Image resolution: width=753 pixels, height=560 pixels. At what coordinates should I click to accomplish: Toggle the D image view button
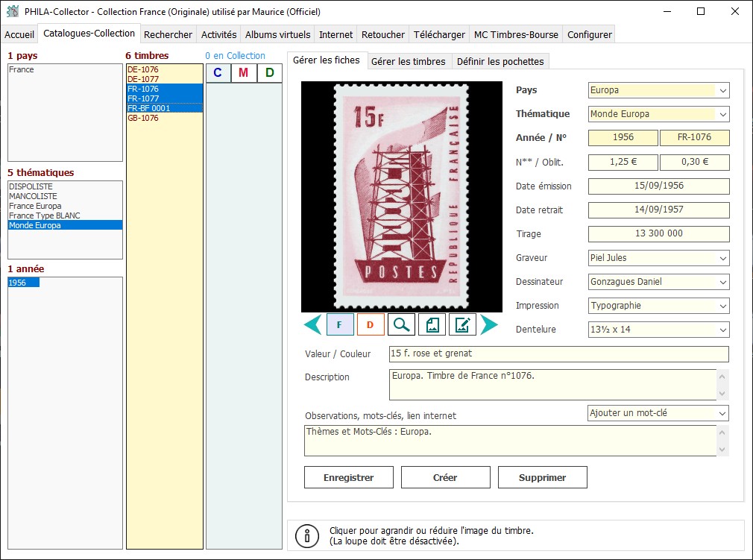pyautogui.click(x=371, y=324)
